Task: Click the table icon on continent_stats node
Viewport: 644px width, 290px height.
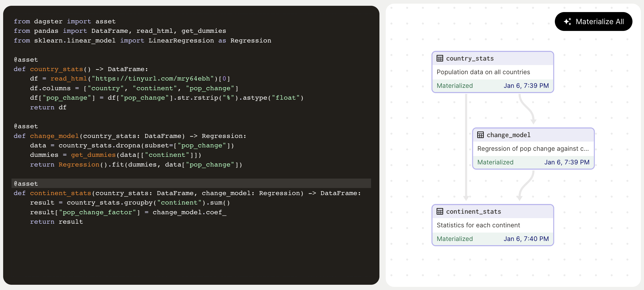Action: pyautogui.click(x=440, y=211)
